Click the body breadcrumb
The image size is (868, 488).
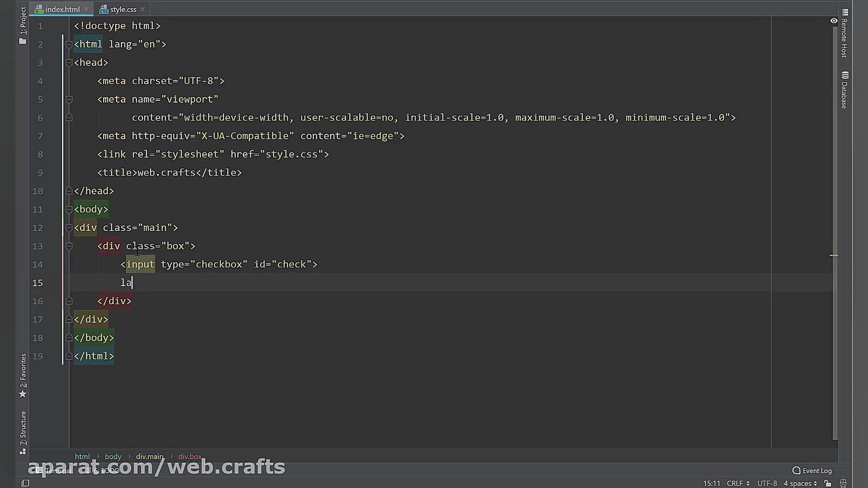pyautogui.click(x=113, y=456)
